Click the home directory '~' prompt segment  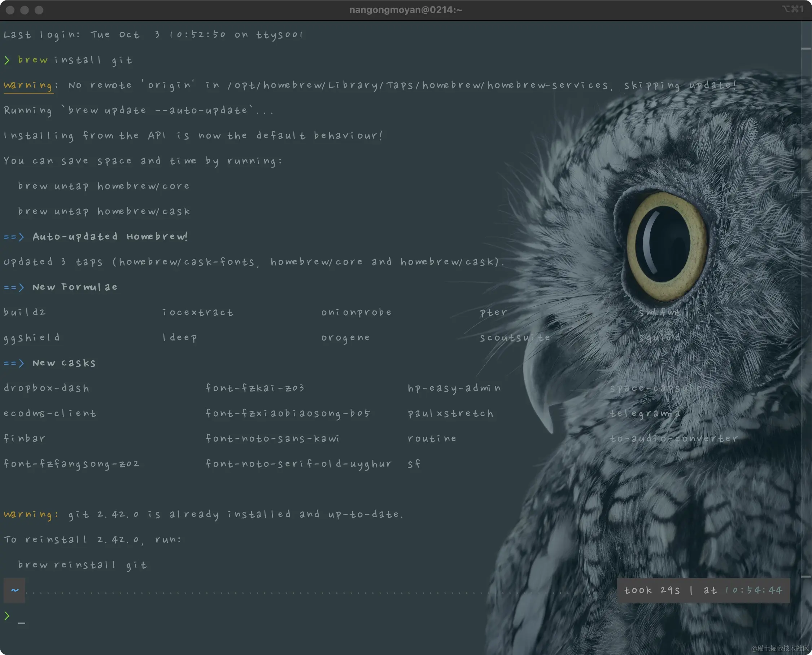pyautogui.click(x=15, y=590)
